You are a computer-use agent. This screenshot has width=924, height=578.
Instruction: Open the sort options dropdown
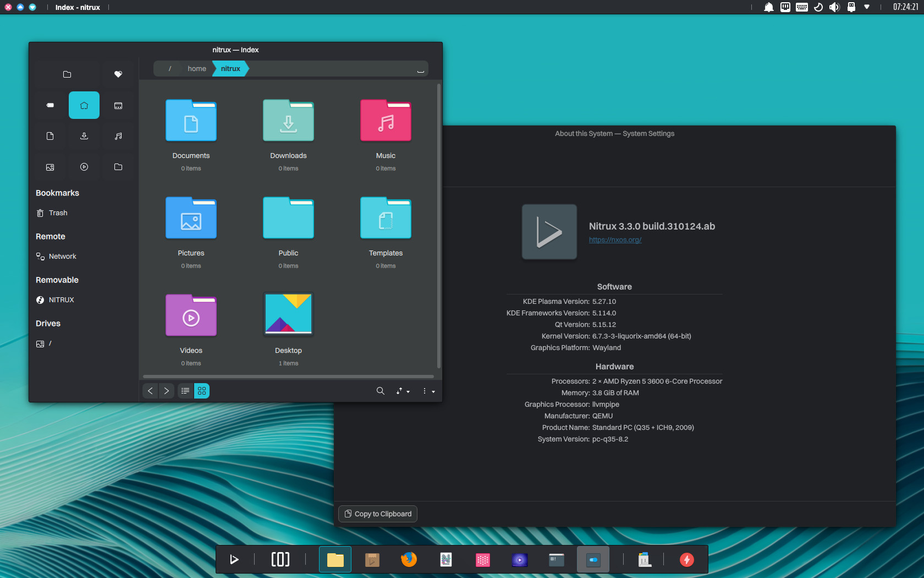[403, 391]
